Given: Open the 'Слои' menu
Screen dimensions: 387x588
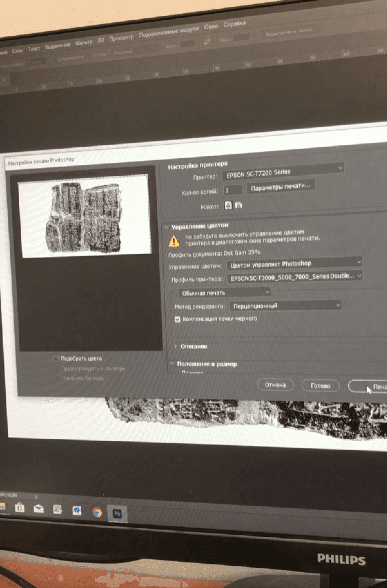Looking at the screenshot, I should click(18, 51).
